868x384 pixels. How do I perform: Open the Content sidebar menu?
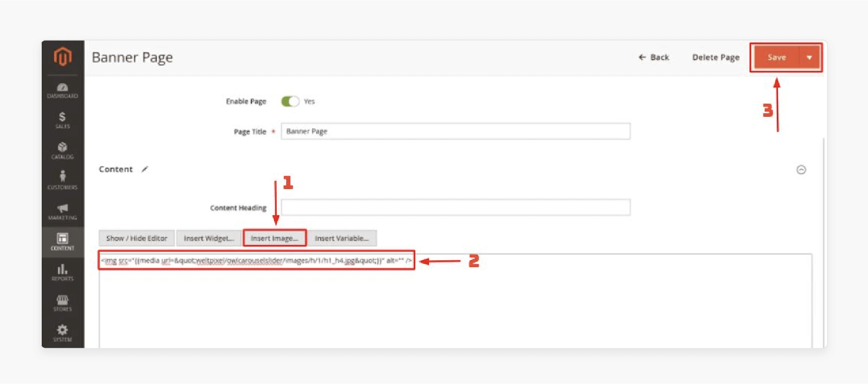62,242
